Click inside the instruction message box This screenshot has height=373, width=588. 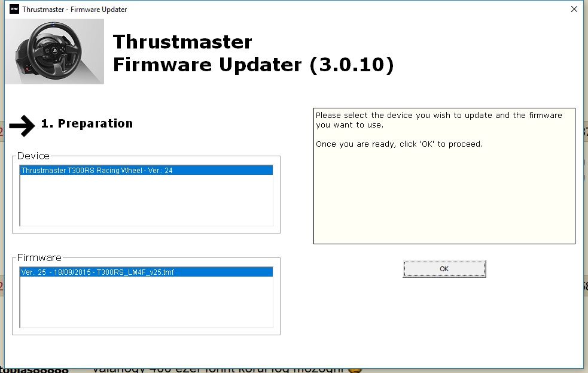[444, 176]
